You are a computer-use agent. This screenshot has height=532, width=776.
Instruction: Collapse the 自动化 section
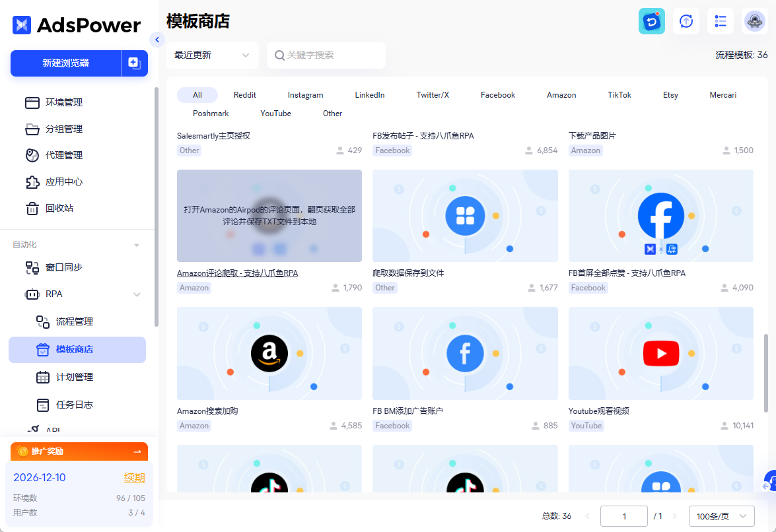click(x=137, y=246)
